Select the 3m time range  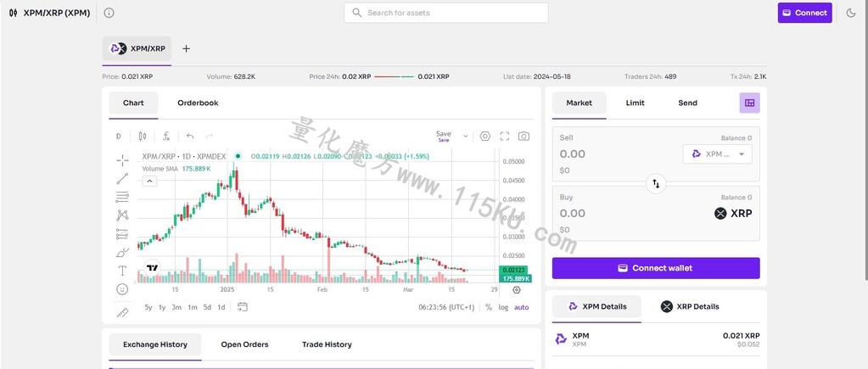(176, 307)
